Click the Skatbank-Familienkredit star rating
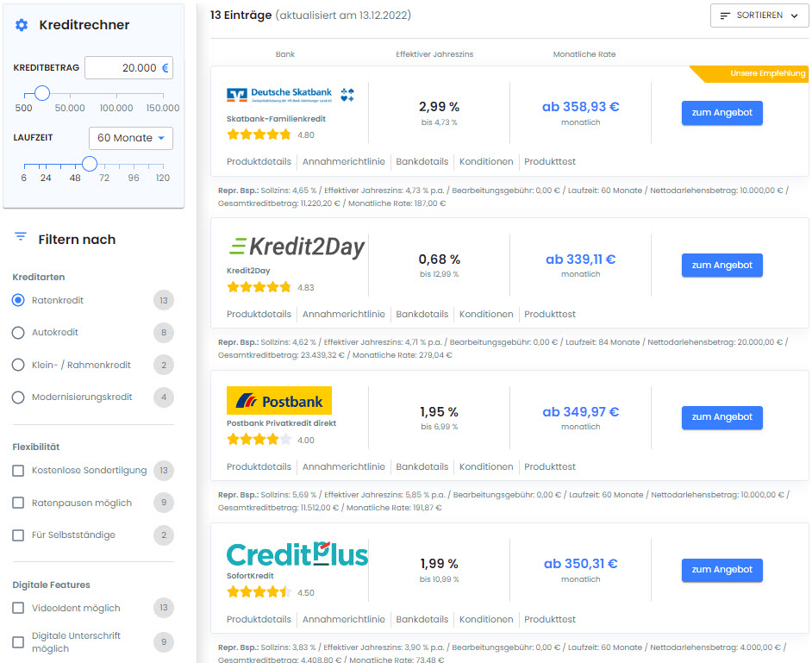This screenshot has height=663, width=812. click(x=259, y=134)
